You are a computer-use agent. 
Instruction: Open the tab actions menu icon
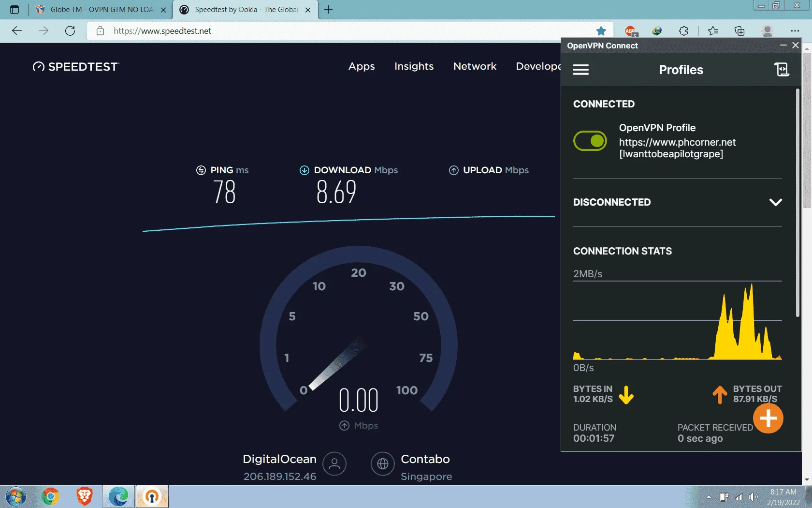[14, 10]
